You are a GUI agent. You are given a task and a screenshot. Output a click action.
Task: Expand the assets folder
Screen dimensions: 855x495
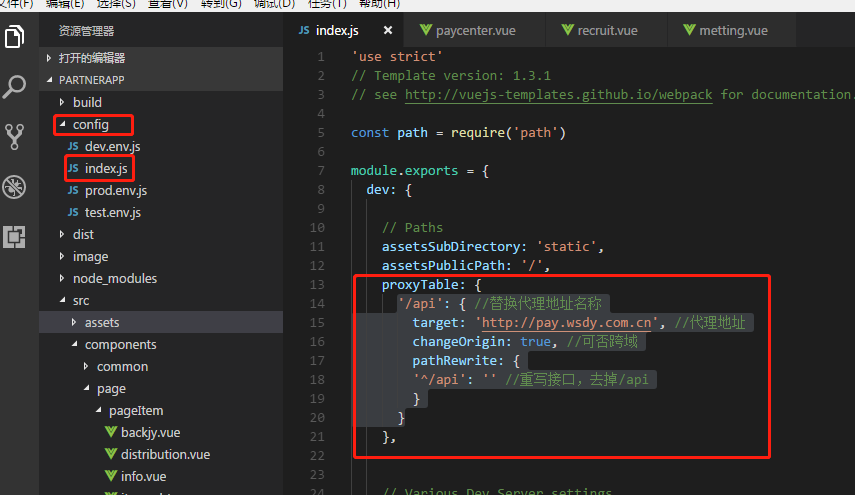162,323
